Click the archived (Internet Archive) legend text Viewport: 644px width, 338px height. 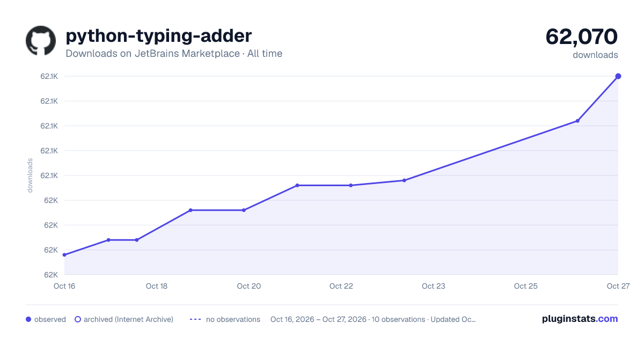coord(128,319)
